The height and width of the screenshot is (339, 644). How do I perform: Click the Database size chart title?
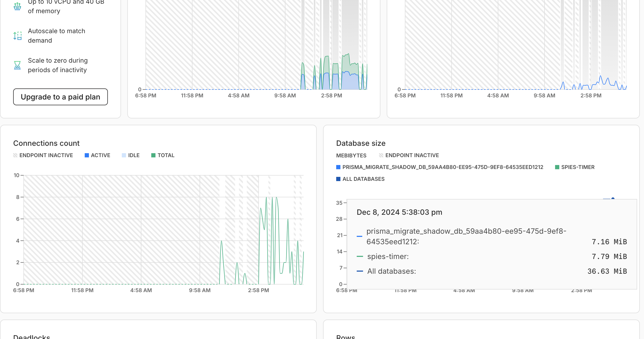(361, 143)
